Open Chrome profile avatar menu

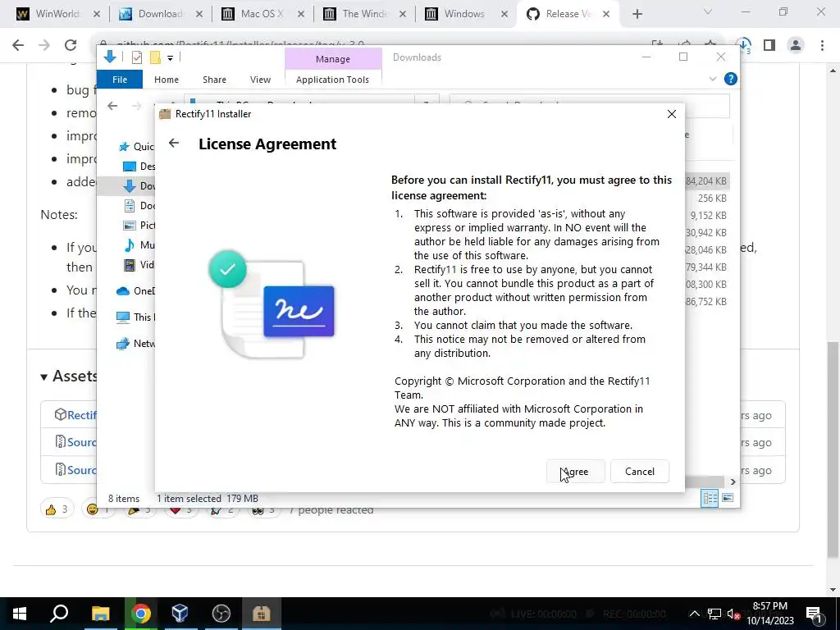coord(796,45)
